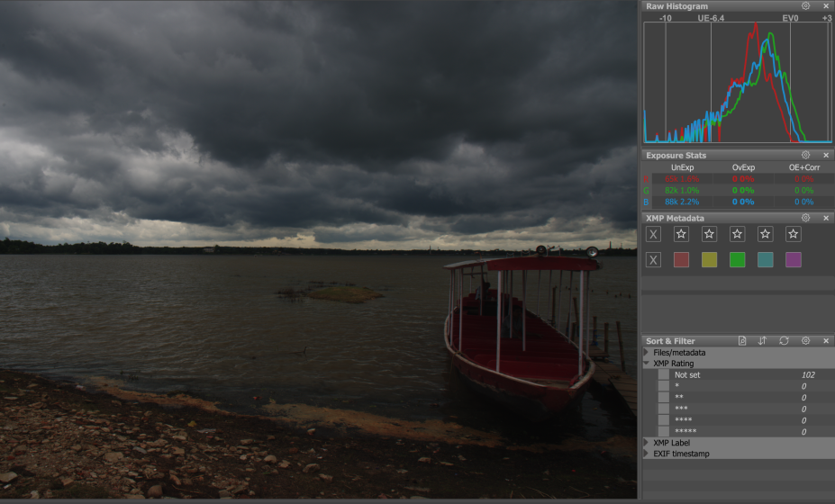Click Sort & Filter document icon
The height and width of the screenshot is (504, 835).
coord(742,340)
